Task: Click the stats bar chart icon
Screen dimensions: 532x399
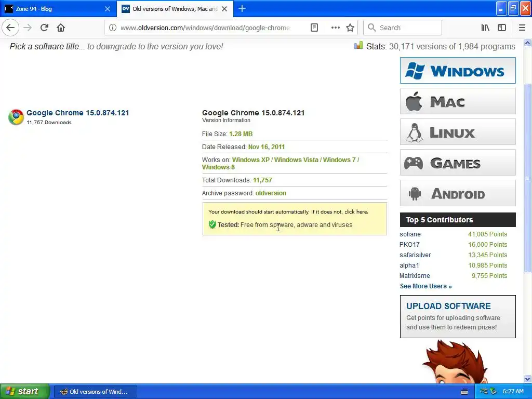Action: click(358, 46)
